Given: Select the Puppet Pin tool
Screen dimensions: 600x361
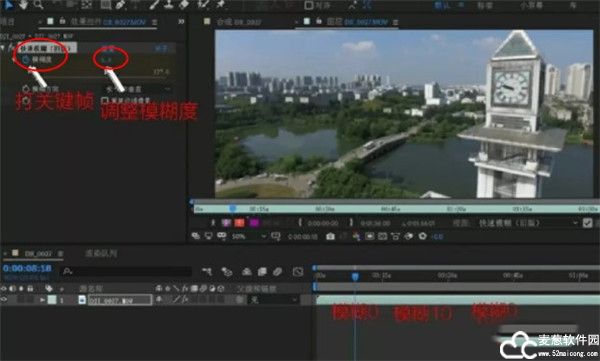Looking at the screenshot, I should [x=221, y=4].
